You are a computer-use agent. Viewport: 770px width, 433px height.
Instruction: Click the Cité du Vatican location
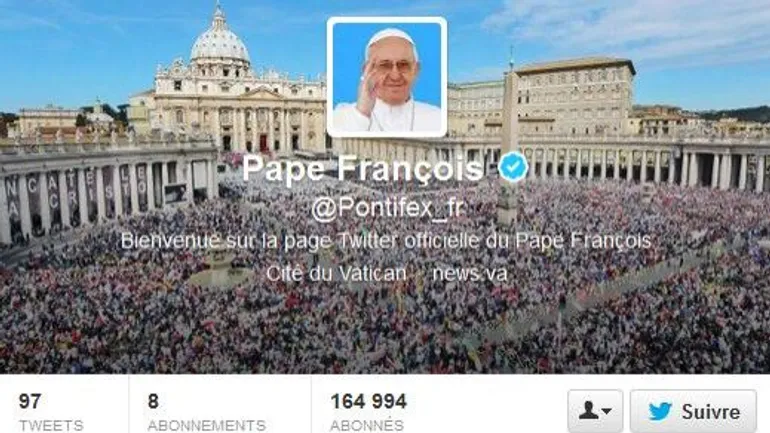pyautogui.click(x=336, y=273)
